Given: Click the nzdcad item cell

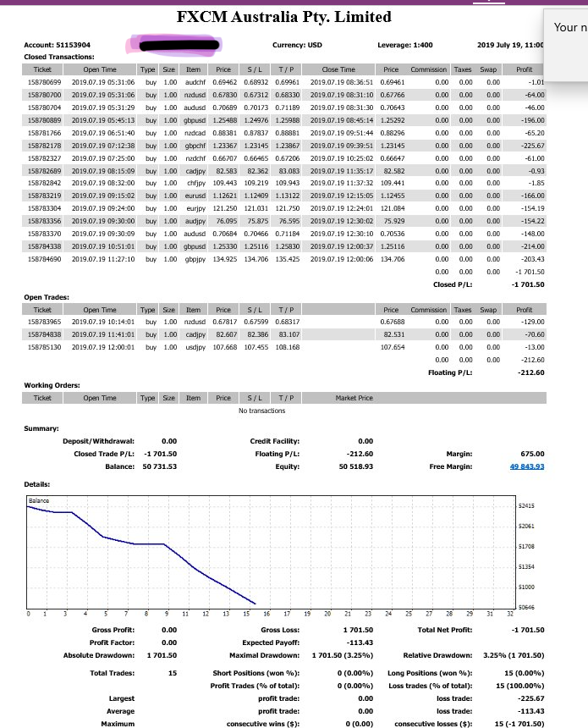Looking at the screenshot, I should coord(195,133).
